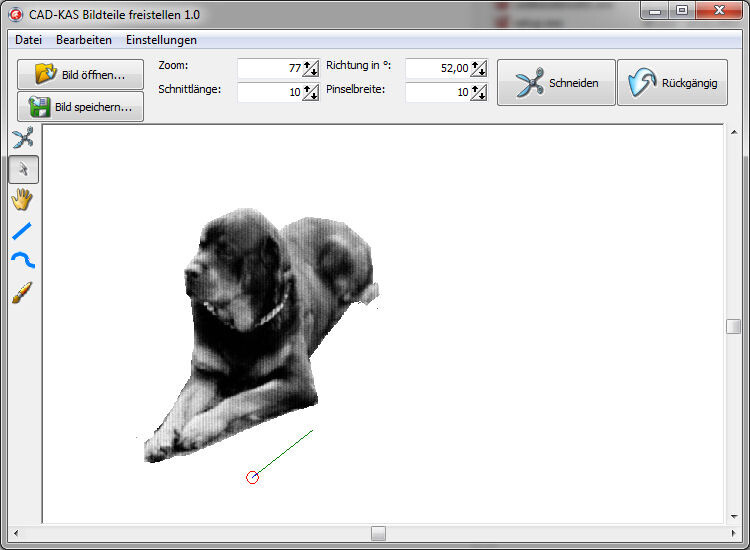Click the Pinselbreite stepper arrows
The height and width of the screenshot is (550, 750).
[x=479, y=92]
